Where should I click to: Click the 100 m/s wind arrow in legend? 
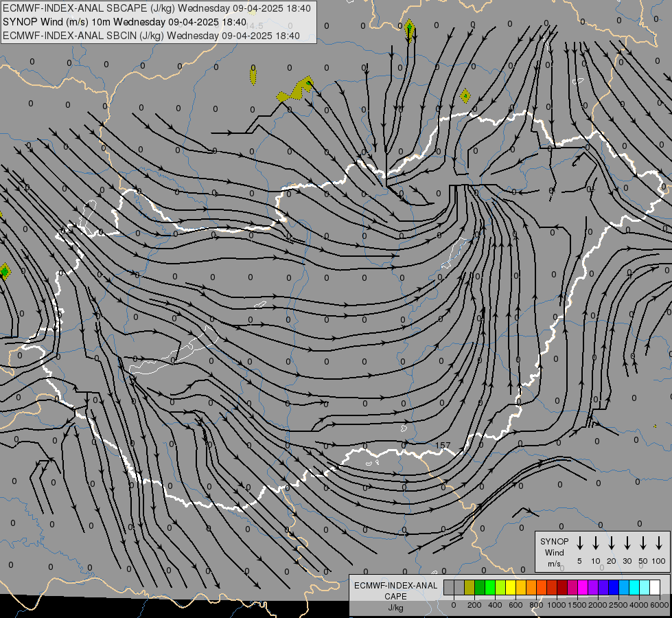tap(659, 543)
